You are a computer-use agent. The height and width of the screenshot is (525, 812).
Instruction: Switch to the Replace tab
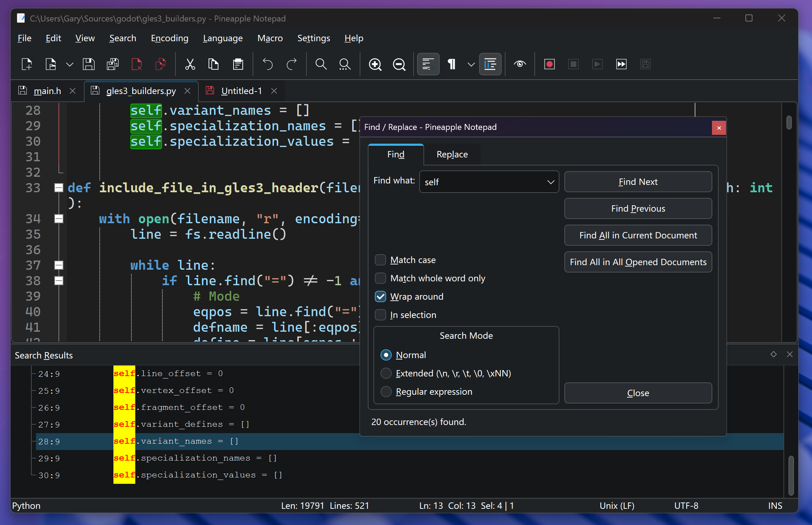coord(452,154)
